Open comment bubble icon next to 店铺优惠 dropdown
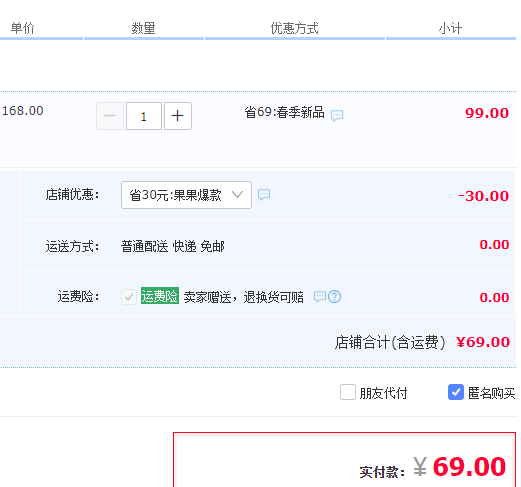This screenshot has width=521, height=487. (264, 194)
